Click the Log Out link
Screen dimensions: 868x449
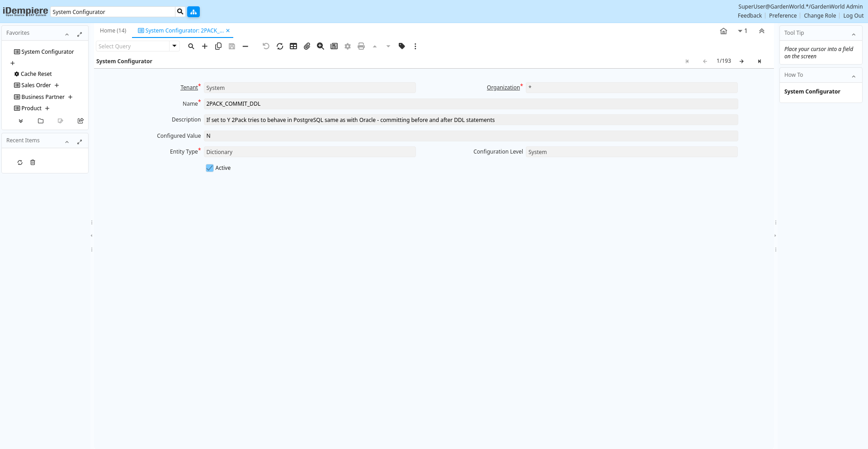pos(853,16)
